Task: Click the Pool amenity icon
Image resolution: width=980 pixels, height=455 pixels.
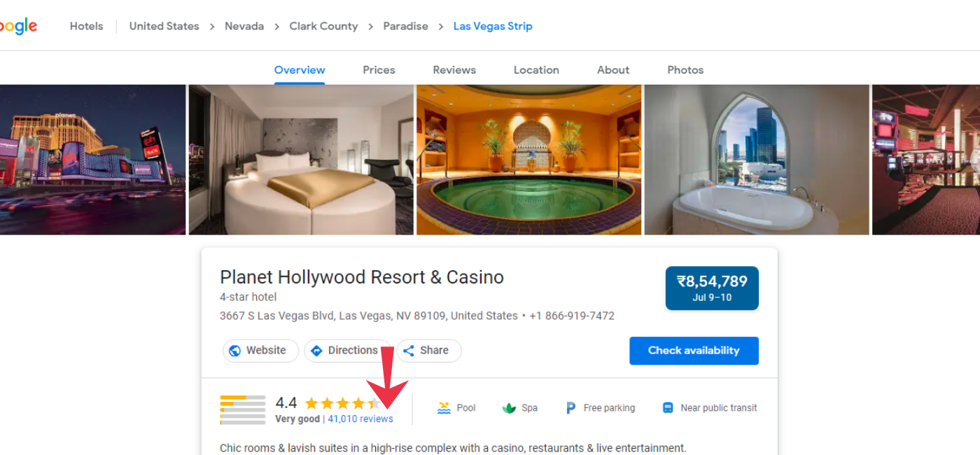Action: [444, 408]
